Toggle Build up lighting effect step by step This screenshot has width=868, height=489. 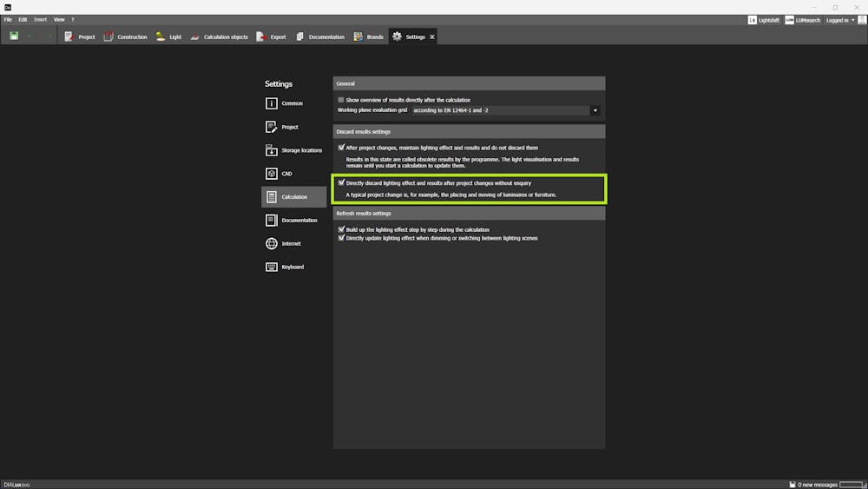pos(341,228)
